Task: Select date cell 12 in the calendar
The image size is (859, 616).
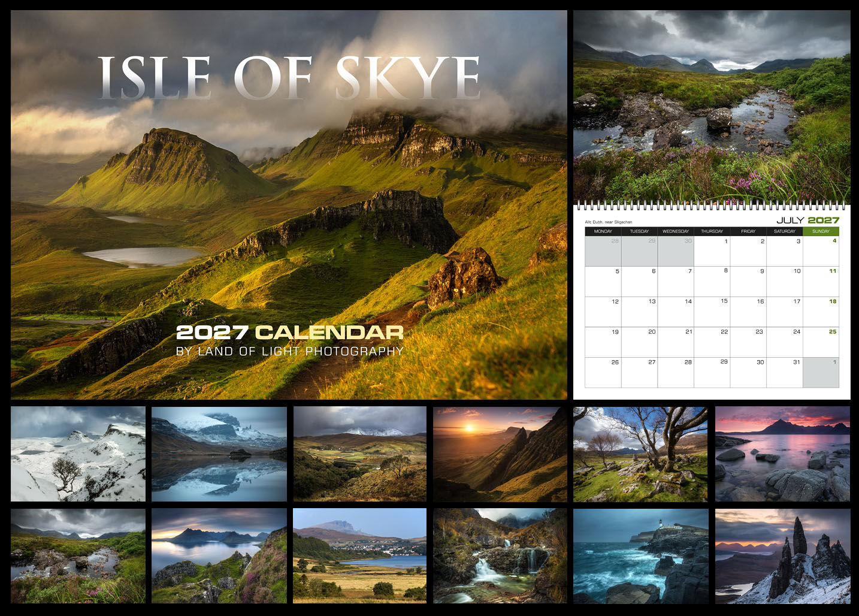Action: (x=603, y=312)
